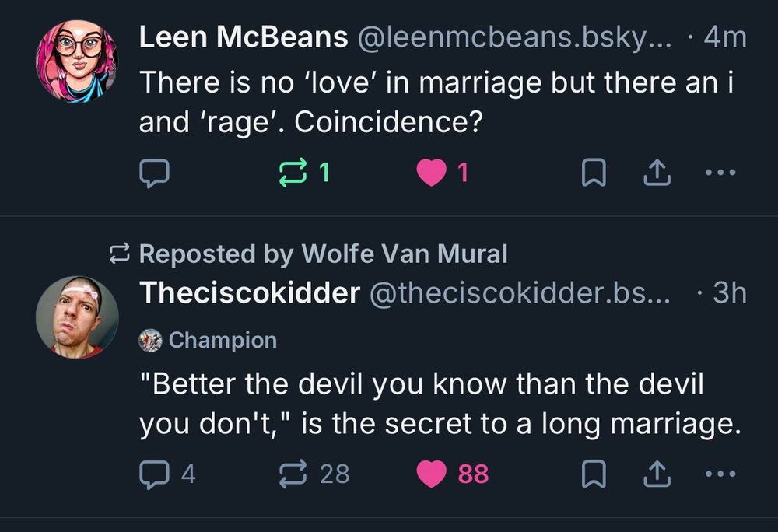
Task: Bookmark Leen McBeans' post
Action: [x=594, y=173]
